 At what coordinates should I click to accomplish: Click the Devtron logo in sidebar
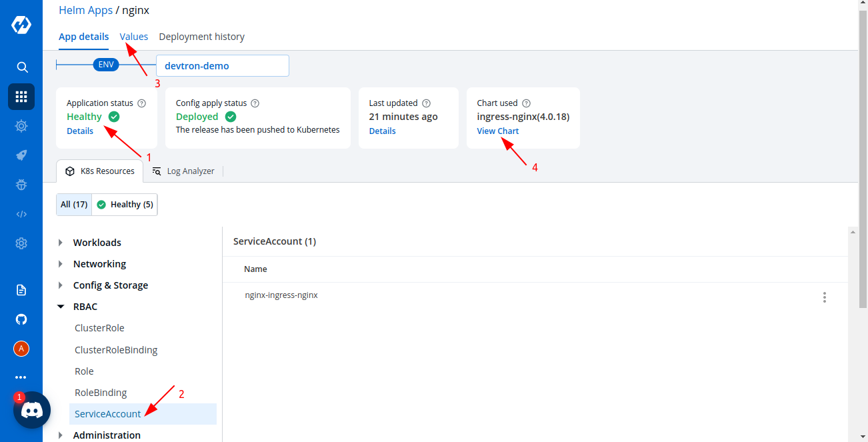21,25
